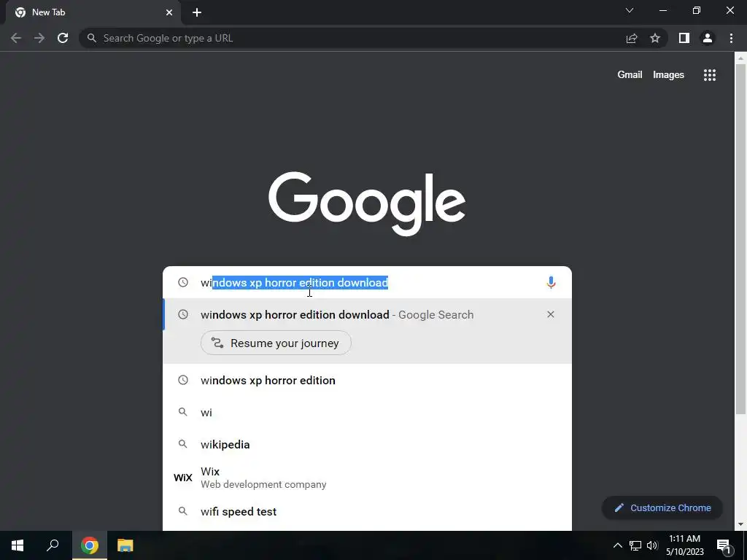Click Customize Chrome button
This screenshot has width=747, height=560.
[662, 507]
